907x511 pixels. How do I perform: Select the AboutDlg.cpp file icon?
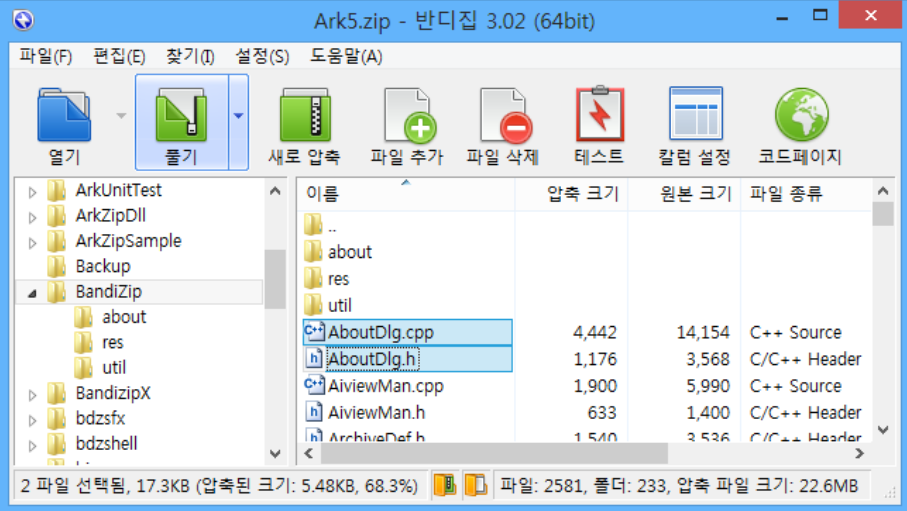click(314, 332)
